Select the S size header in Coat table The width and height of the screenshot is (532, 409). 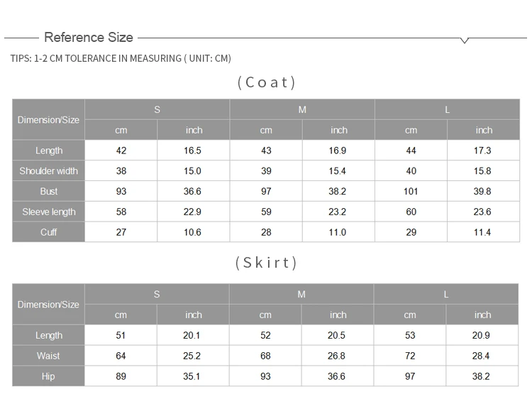tap(157, 109)
